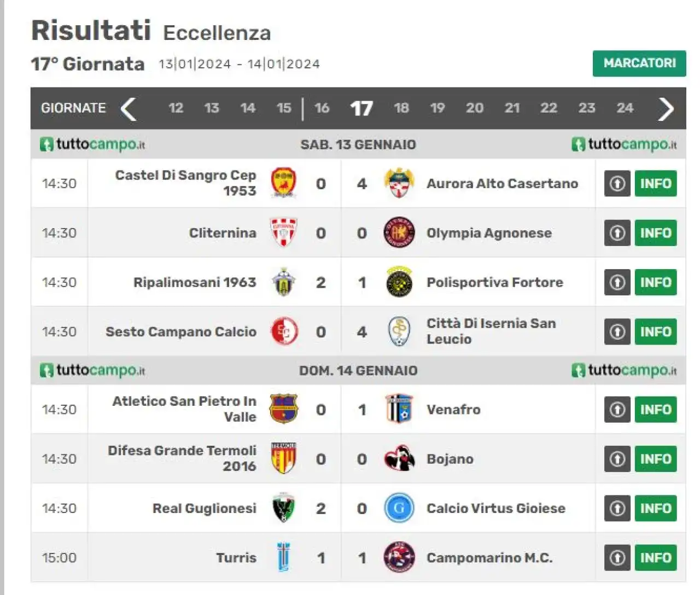Image resolution: width=700 pixels, height=595 pixels.
Task: Show next giornate with right chevron
Action: point(666,109)
